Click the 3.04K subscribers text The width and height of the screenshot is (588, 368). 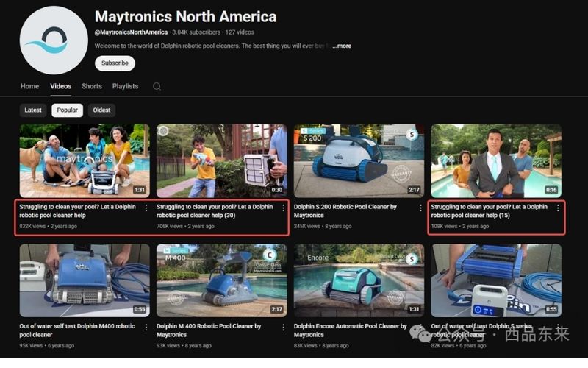pyautogui.click(x=196, y=32)
